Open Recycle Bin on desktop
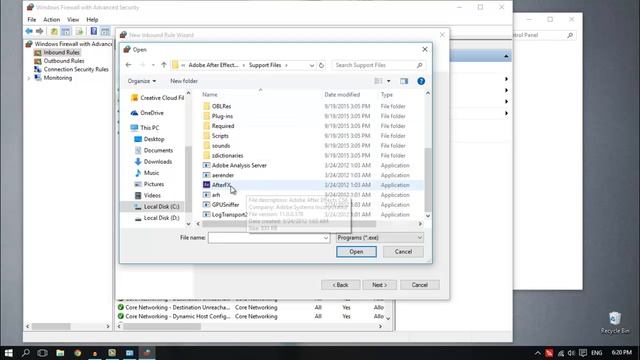 [x=615, y=323]
